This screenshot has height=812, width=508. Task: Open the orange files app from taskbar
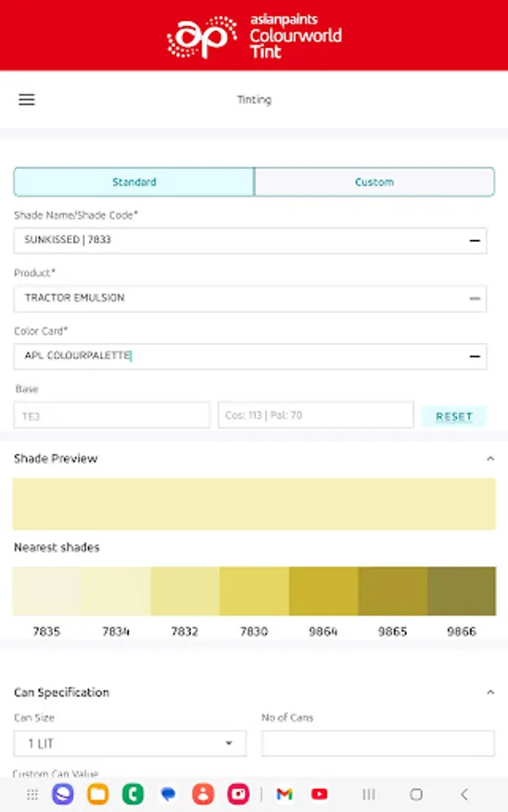[97, 794]
